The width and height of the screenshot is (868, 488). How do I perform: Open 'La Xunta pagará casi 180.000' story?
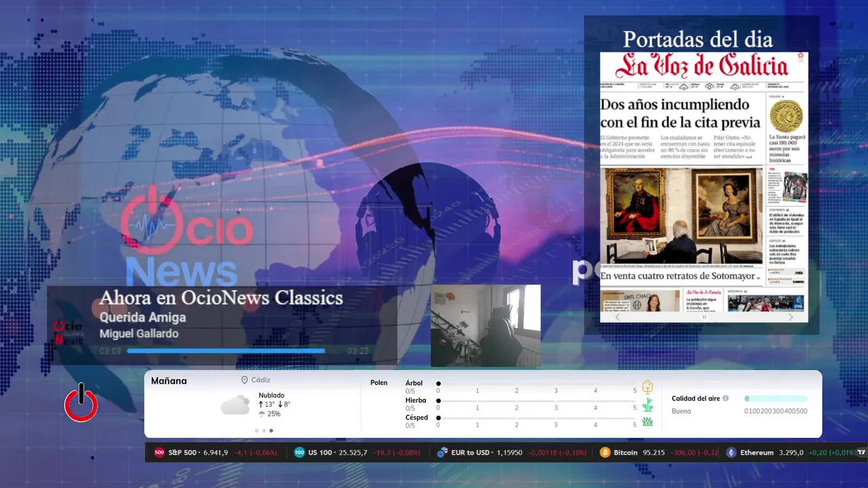click(786, 148)
